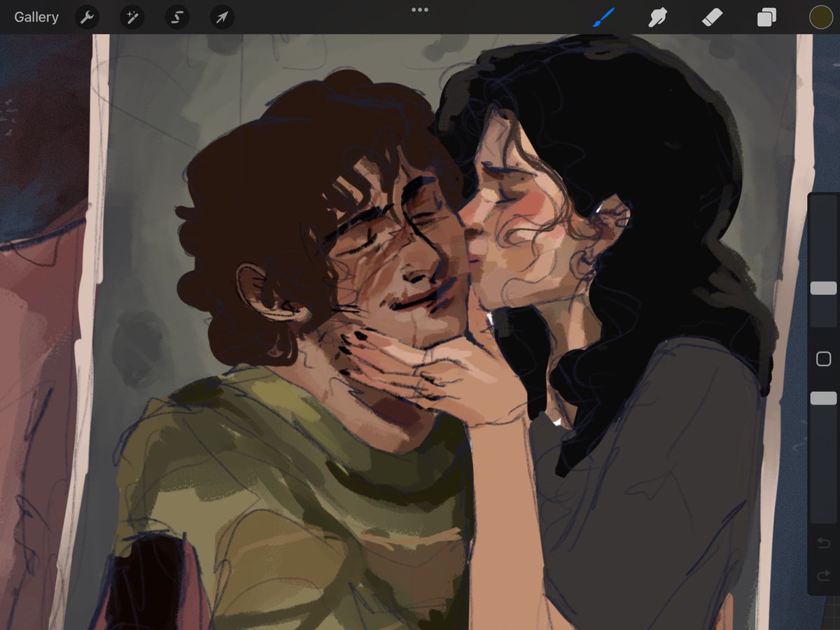Select the Eraser tool
840x630 pixels.
712,17
